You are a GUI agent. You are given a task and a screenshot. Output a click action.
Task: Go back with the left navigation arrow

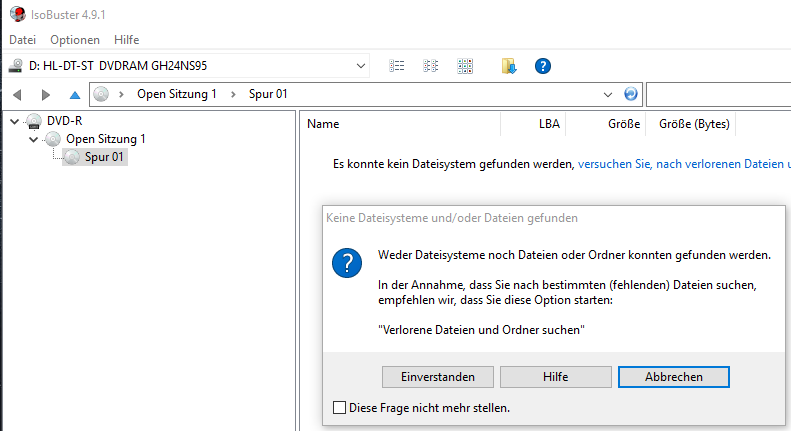(x=17, y=94)
